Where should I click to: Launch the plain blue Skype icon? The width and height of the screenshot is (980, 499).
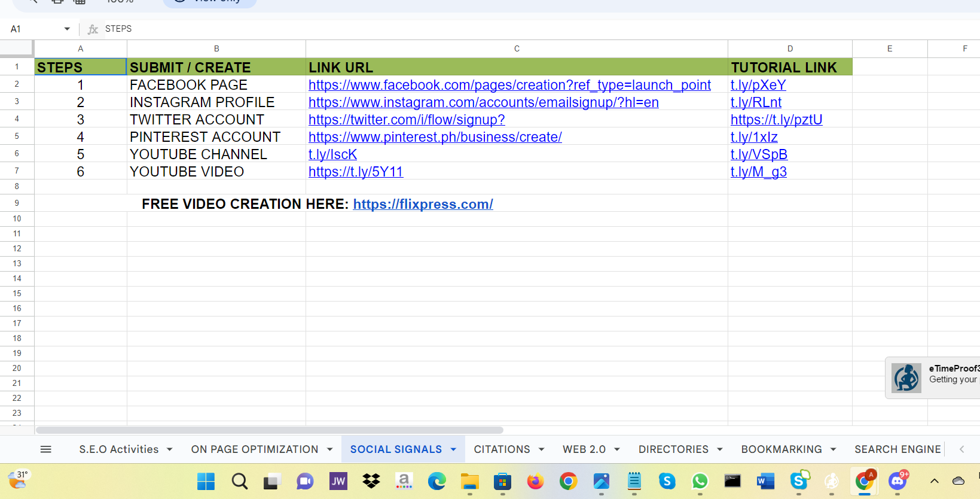click(x=667, y=481)
